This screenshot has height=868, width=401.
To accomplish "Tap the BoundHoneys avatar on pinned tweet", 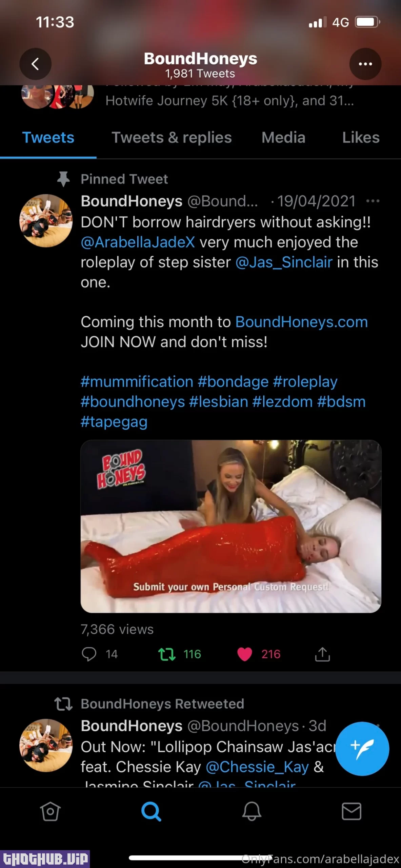I will 46,220.
